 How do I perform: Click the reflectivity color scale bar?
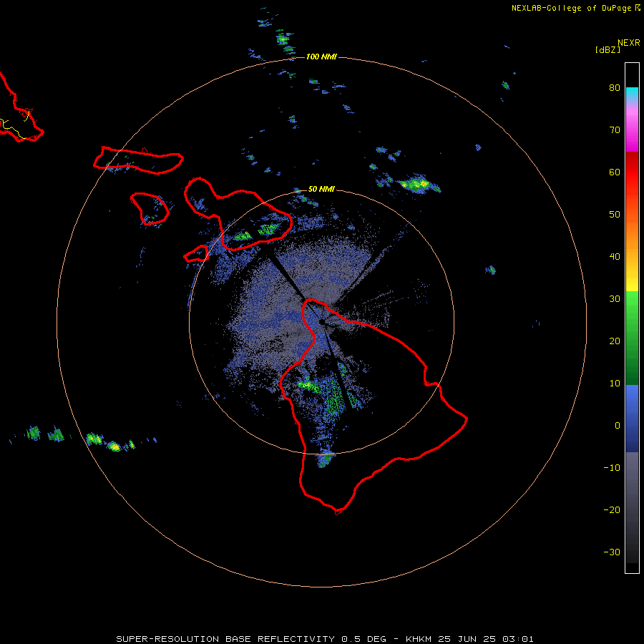[632, 318]
